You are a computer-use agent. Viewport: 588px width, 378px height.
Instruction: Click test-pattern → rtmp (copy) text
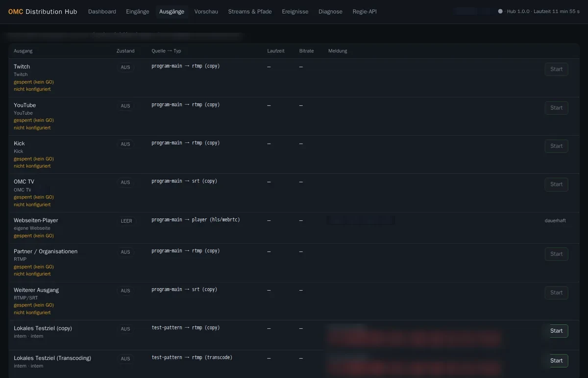[x=186, y=328]
